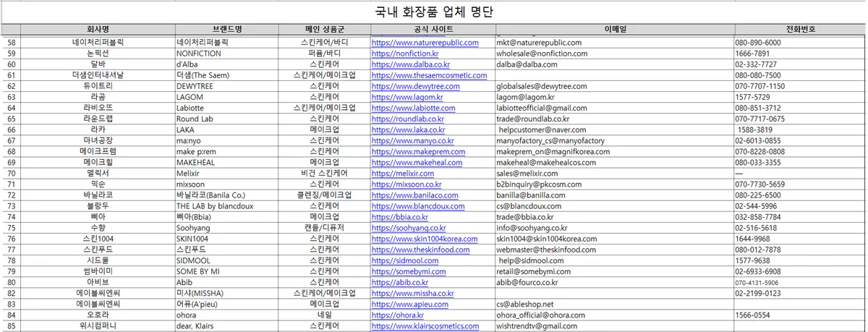Screen dimensions: 868x332
Task: Select the brand cell 더샘(The Saem)
Action: pos(228,75)
